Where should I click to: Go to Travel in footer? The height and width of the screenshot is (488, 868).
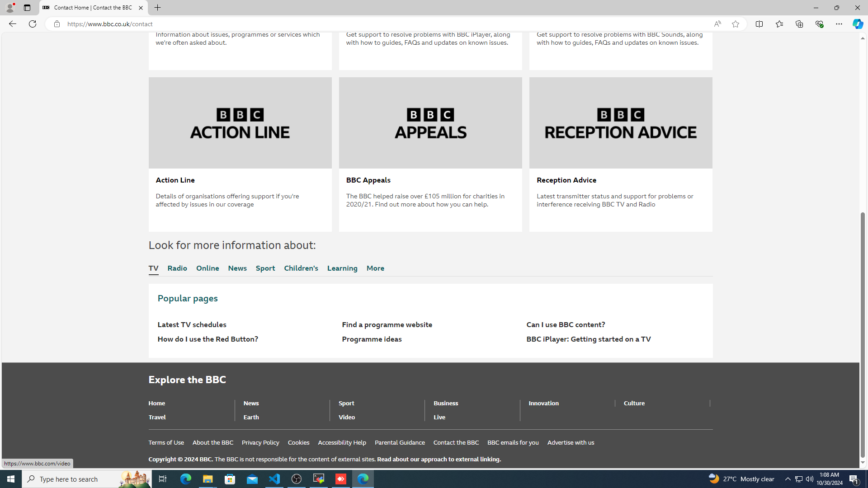point(157,418)
